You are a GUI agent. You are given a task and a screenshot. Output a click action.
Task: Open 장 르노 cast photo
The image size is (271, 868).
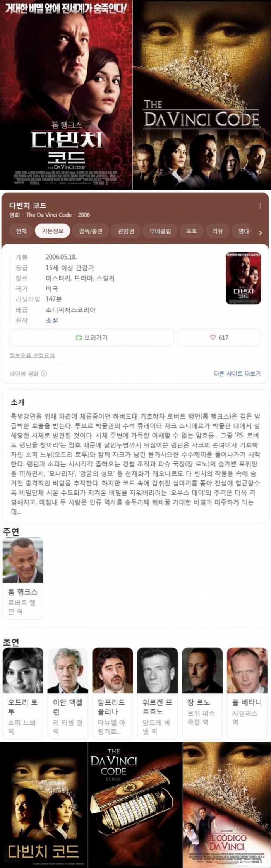202,671
